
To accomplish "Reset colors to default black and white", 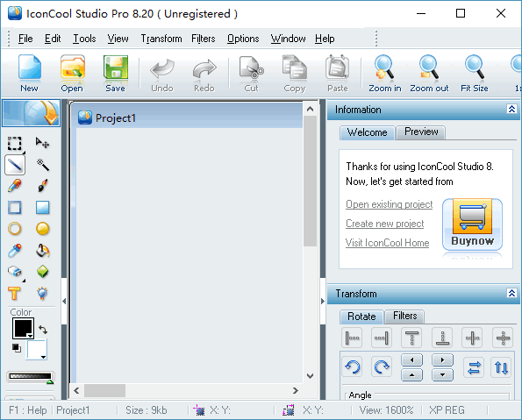I will pos(17,348).
